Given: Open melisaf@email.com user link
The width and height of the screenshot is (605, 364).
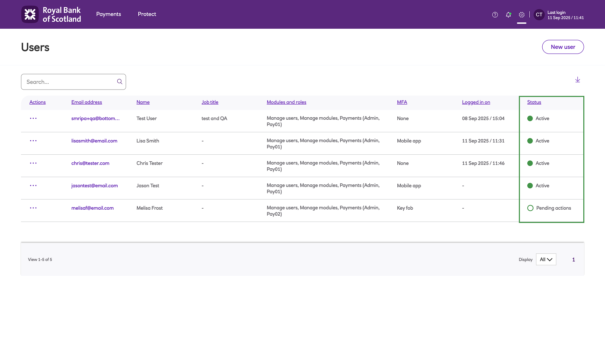Looking at the screenshot, I should tap(92, 208).
